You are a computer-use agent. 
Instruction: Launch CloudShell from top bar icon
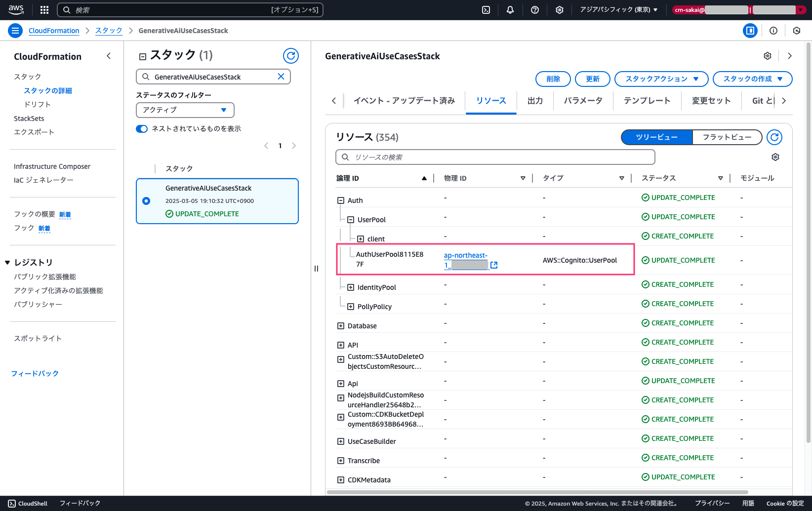[x=486, y=10]
